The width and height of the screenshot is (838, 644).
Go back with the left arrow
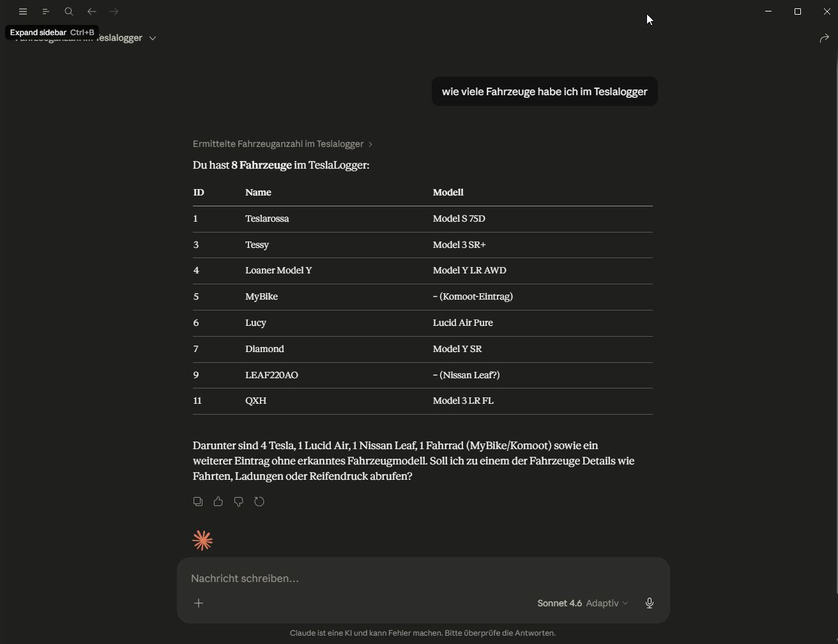click(92, 11)
